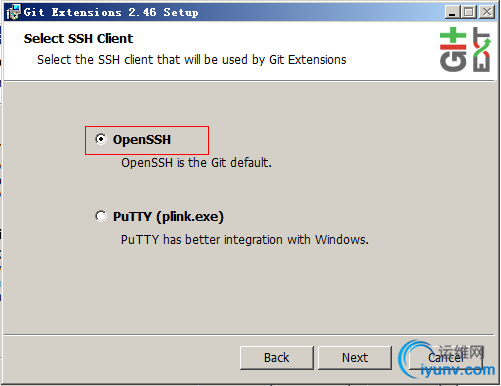
Task: Click the PuTTY (plink.exe) label text
Action: (168, 217)
